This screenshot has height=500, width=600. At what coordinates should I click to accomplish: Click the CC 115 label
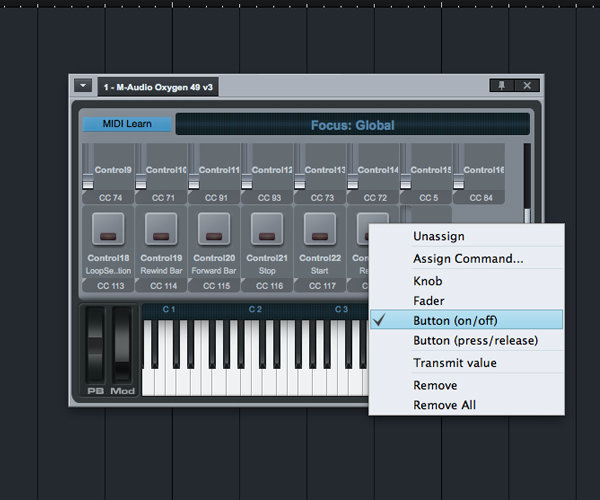[216, 286]
